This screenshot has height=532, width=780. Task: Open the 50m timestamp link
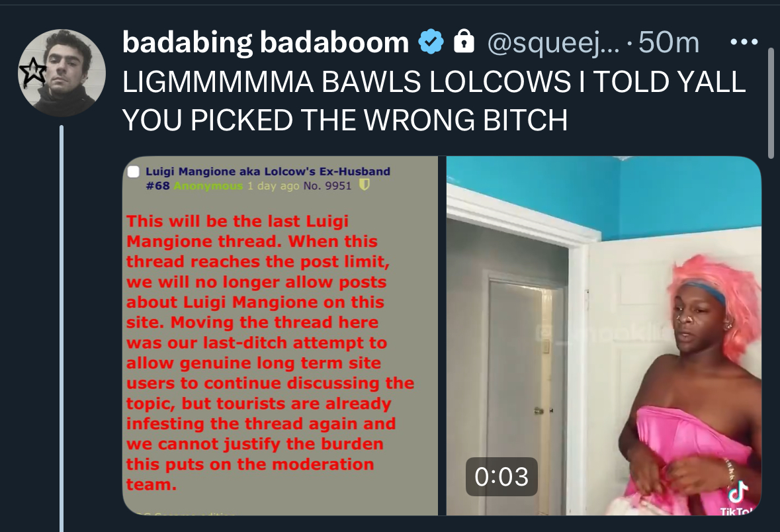(x=669, y=42)
